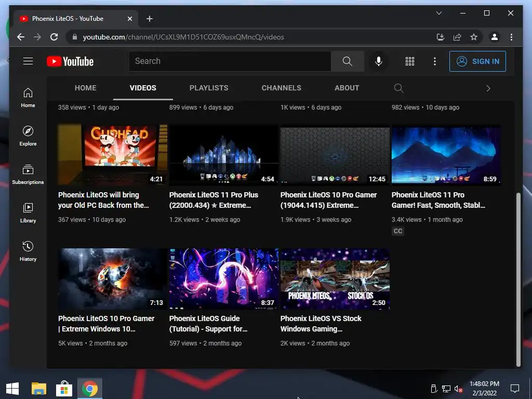The height and width of the screenshot is (399, 532).
Task: Click the install app icon in address bar
Action: point(441,37)
